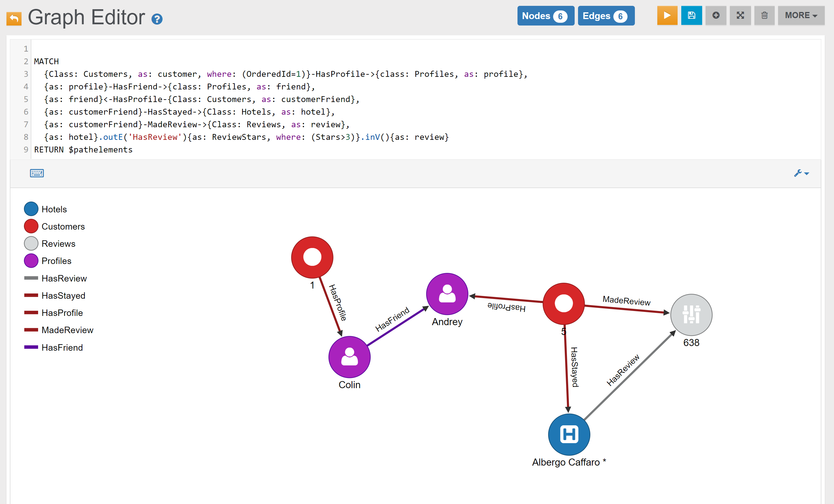
Task: Click the HasFriend legend line
Action: 31,347
